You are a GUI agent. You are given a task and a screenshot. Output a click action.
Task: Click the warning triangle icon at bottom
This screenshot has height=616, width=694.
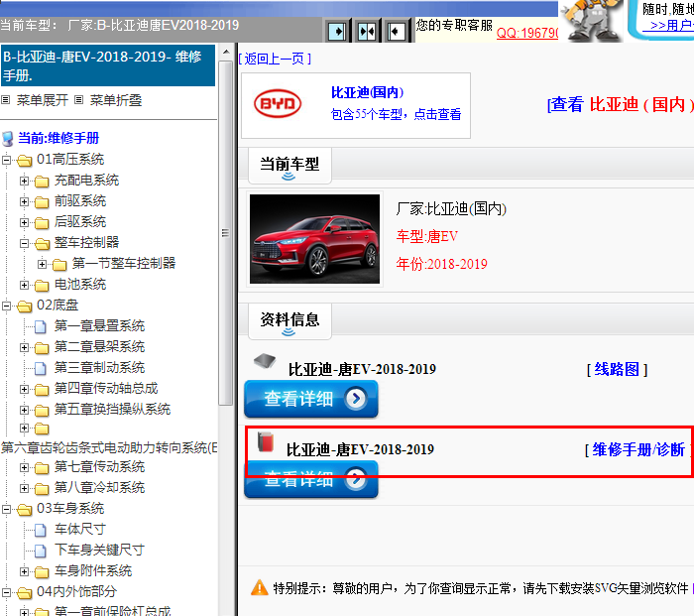pyautogui.click(x=260, y=588)
